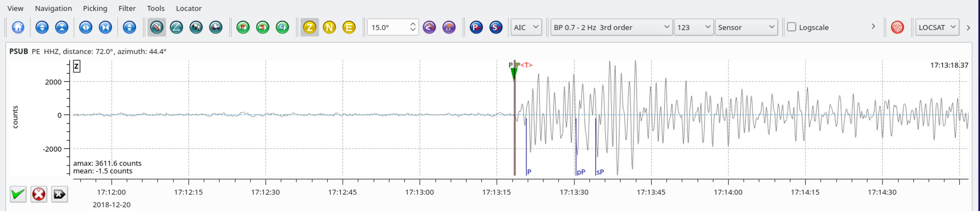Click the horizontal time zoom-out icon
980x211 pixels.
pos(105,27)
